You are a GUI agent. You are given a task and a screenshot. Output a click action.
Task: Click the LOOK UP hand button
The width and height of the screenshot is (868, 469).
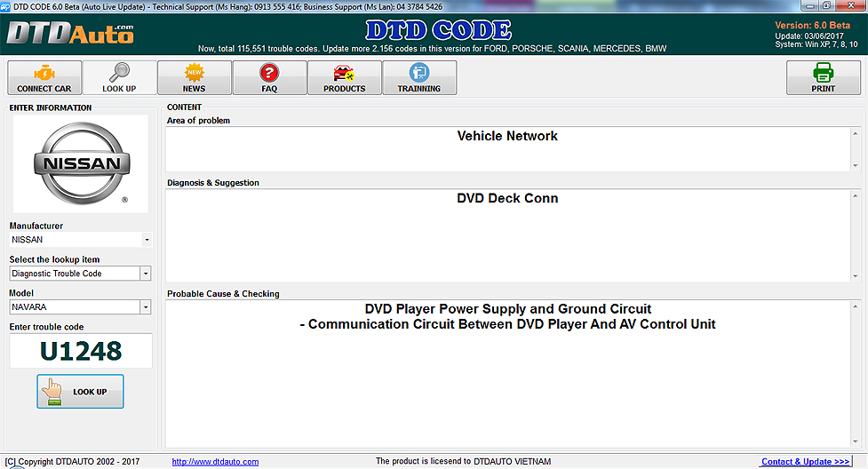coord(80,392)
